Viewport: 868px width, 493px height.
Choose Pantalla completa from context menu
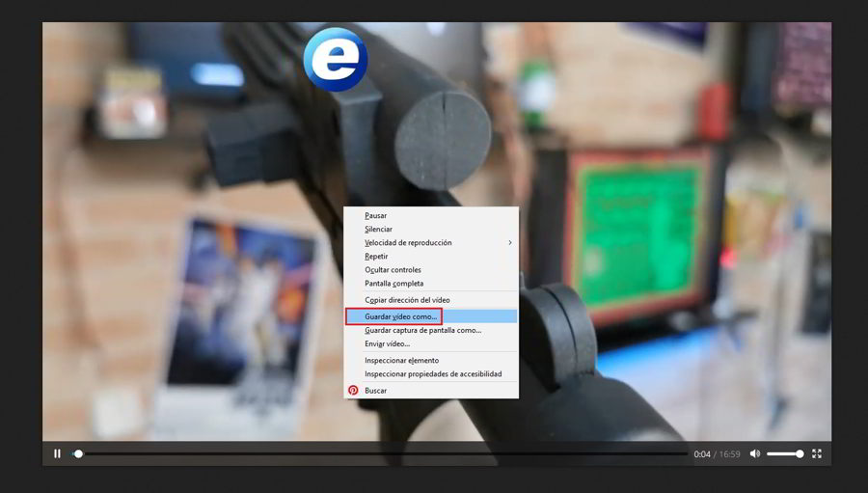coord(393,283)
